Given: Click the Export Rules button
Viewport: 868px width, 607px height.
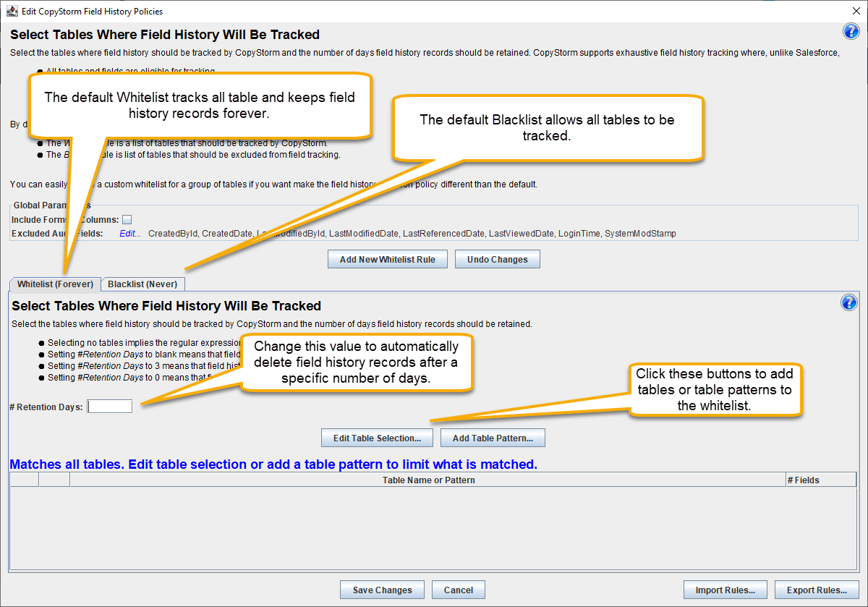Looking at the screenshot, I should [x=817, y=590].
